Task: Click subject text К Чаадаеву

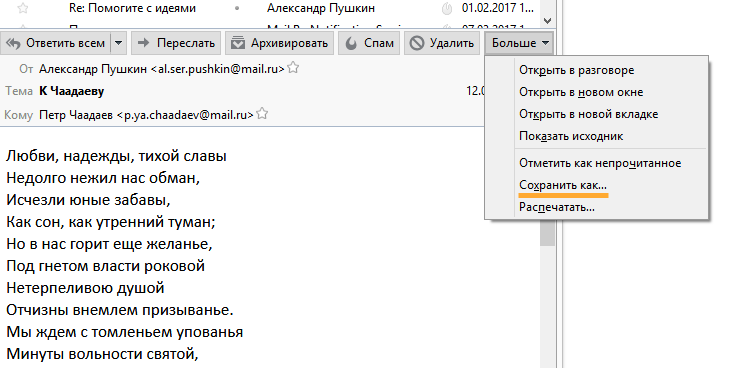Action: click(72, 91)
